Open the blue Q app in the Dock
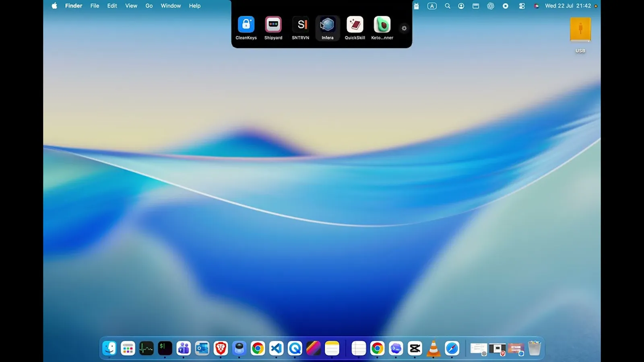The width and height of the screenshot is (644, 362). coord(295,348)
